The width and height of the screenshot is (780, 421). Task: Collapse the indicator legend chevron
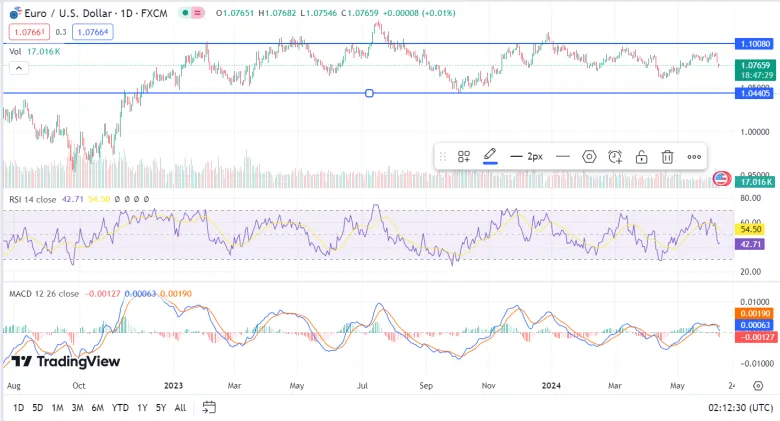click(19, 68)
